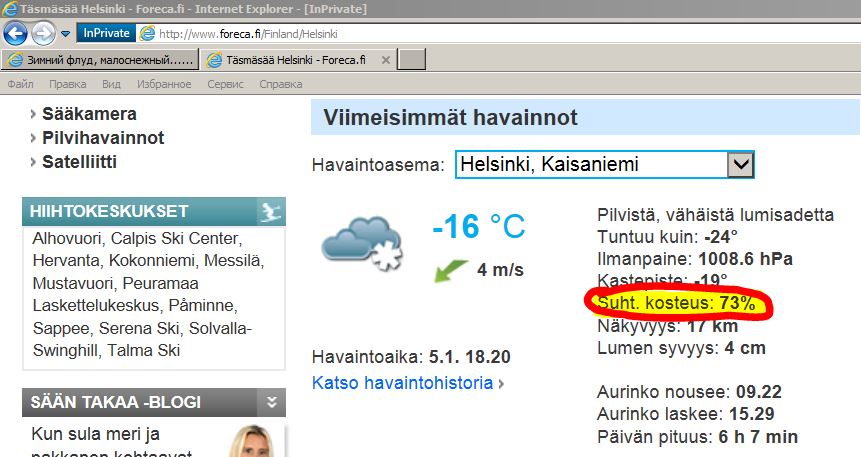Open a new blank tab
The width and height of the screenshot is (861, 457).
pos(412,60)
